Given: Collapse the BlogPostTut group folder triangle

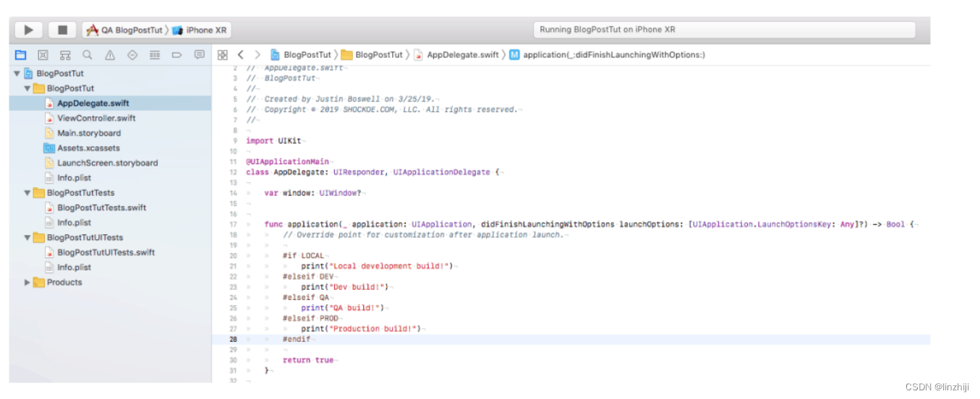Looking at the screenshot, I should [x=27, y=89].
